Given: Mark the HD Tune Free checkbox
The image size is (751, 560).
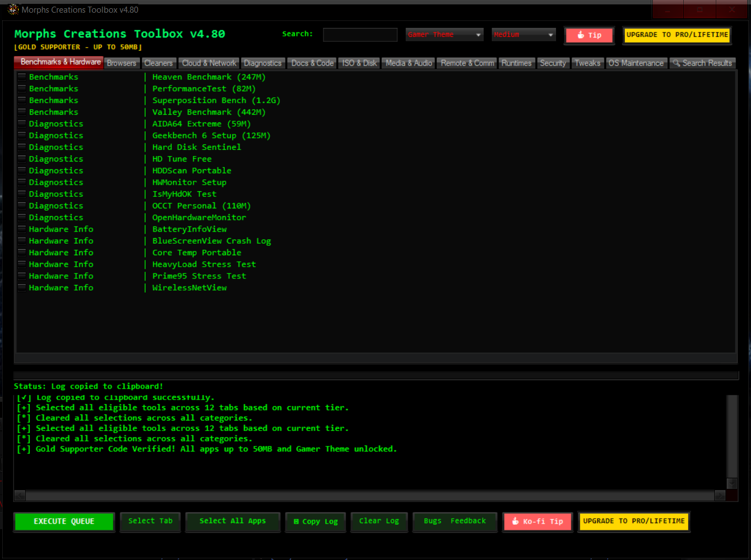Looking at the screenshot, I should coord(22,159).
